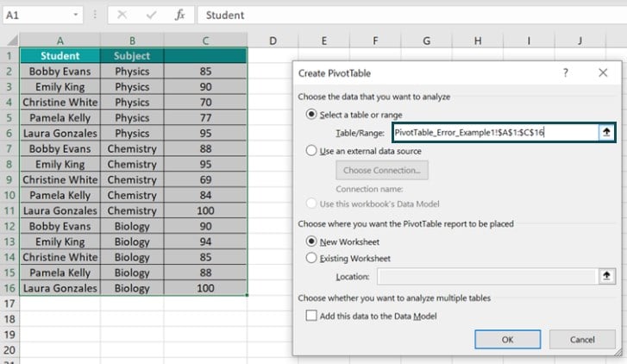Viewport: 627px width, 364px height.
Task: Click cell A6 Laura Gonzales
Action: pos(60,133)
